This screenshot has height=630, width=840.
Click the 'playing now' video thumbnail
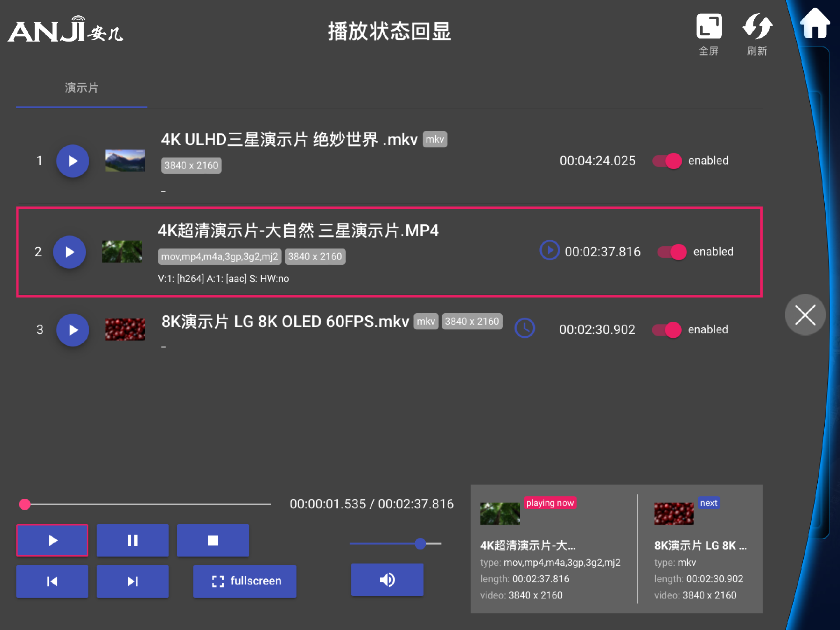pyautogui.click(x=500, y=513)
